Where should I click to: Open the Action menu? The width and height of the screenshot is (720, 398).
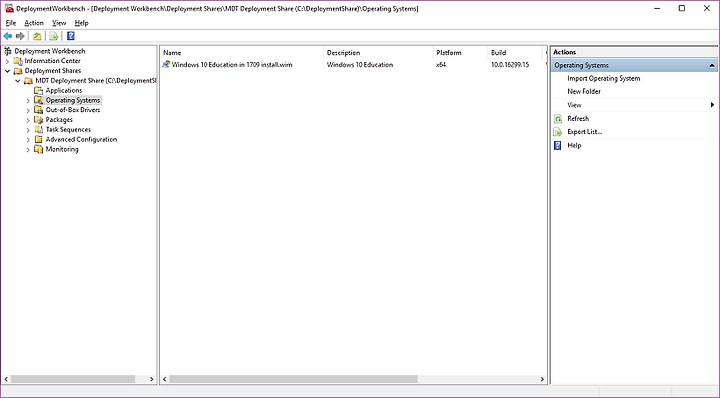pyautogui.click(x=34, y=23)
